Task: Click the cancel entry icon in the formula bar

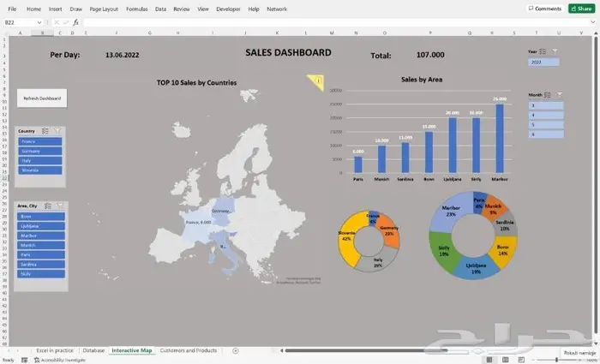Action: [57, 22]
